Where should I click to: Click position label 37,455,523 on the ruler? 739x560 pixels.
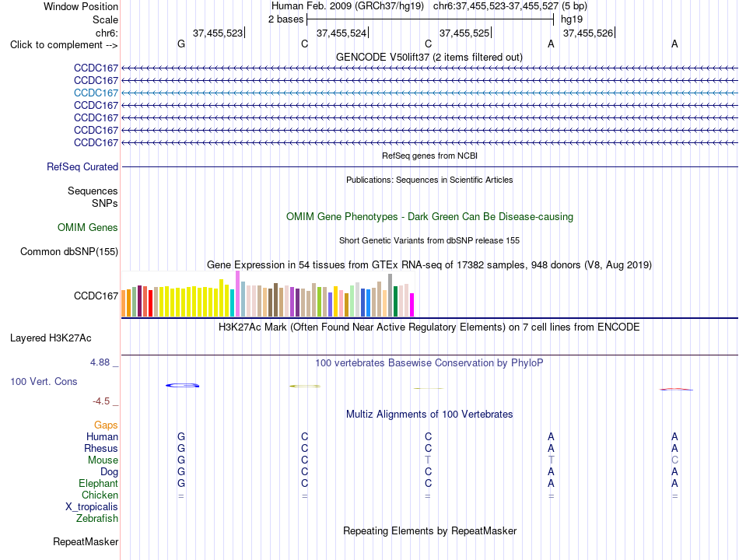[x=218, y=33]
